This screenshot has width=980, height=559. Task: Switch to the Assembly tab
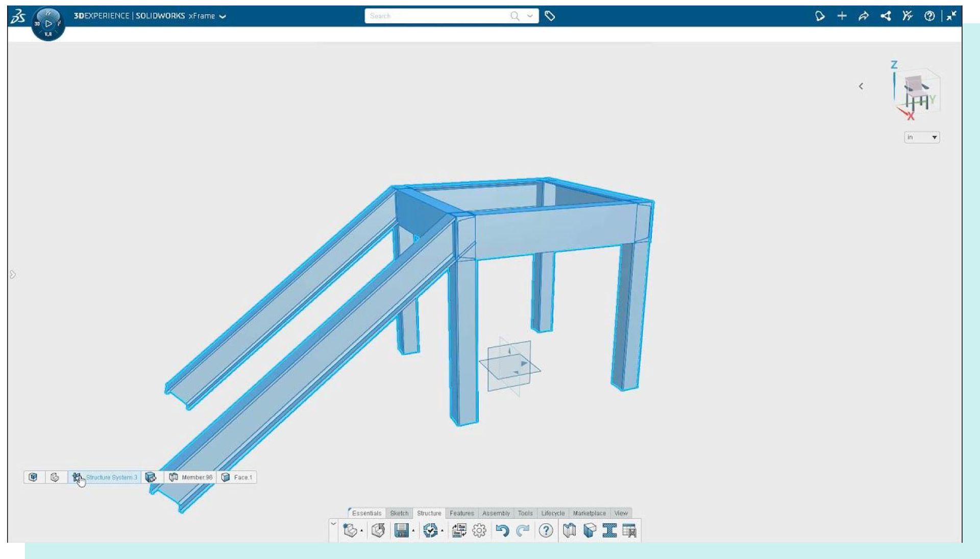[496, 513]
